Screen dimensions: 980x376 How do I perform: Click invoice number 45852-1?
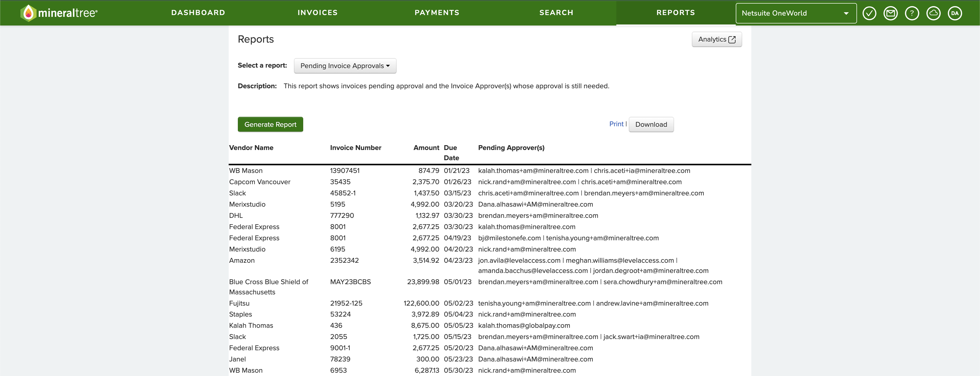[343, 193]
